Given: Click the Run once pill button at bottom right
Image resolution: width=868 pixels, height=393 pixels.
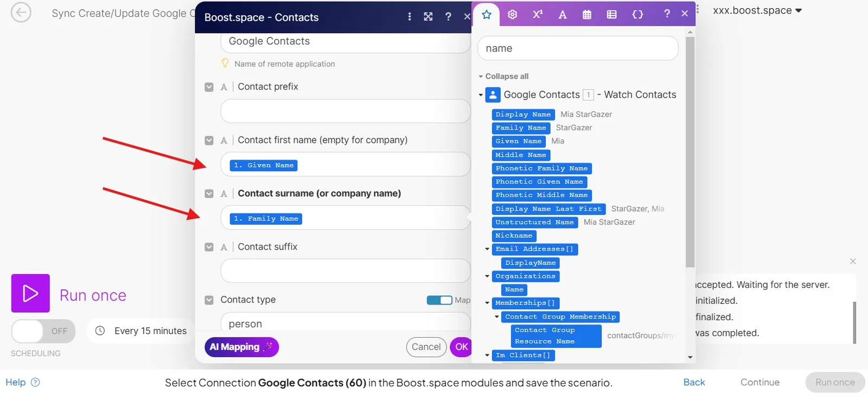Looking at the screenshot, I should coord(835,382).
